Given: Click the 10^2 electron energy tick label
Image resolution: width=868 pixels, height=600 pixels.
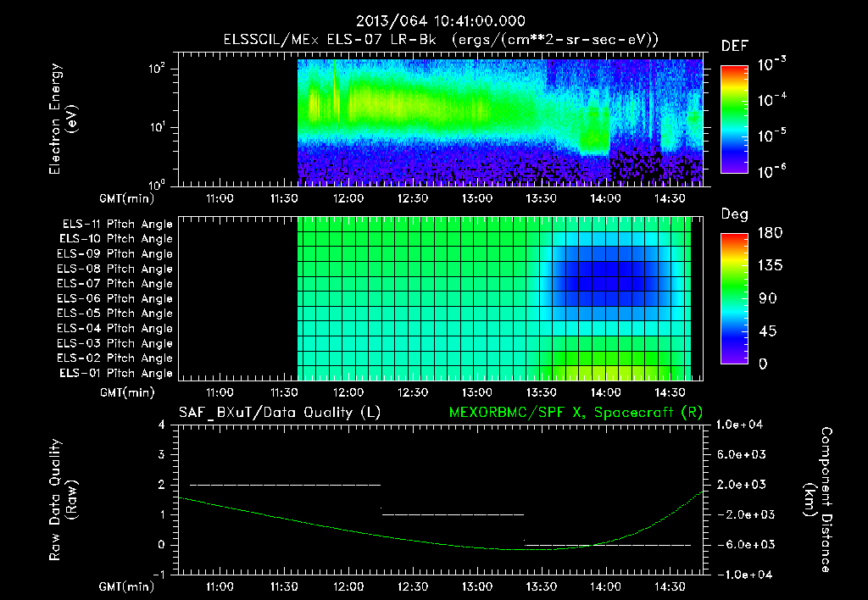Looking at the screenshot, I should pyautogui.click(x=157, y=69).
